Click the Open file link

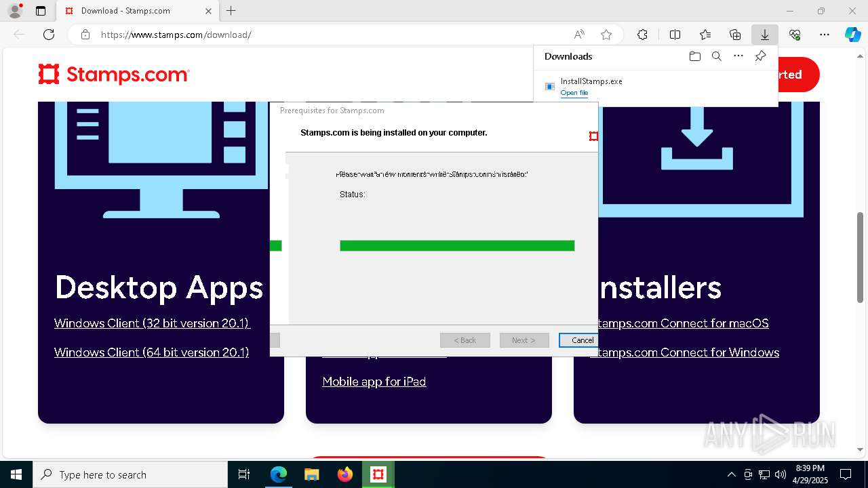[x=574, y=93]
